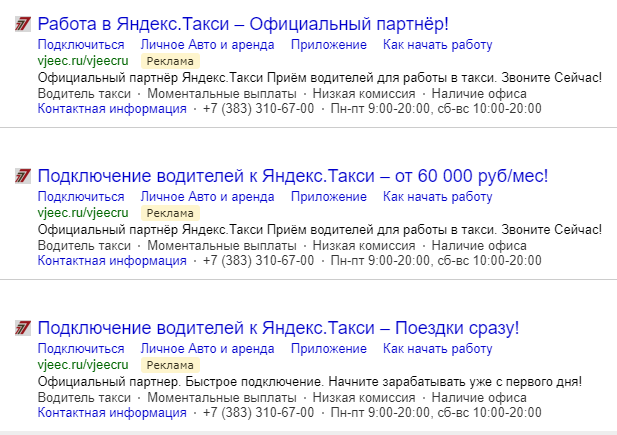Click description 'Быстрое подключение. Начните зарабатывать уже с первого дня!'
Image resolution: width=617 pixels, height=435 pixels.
pos(384,382)
